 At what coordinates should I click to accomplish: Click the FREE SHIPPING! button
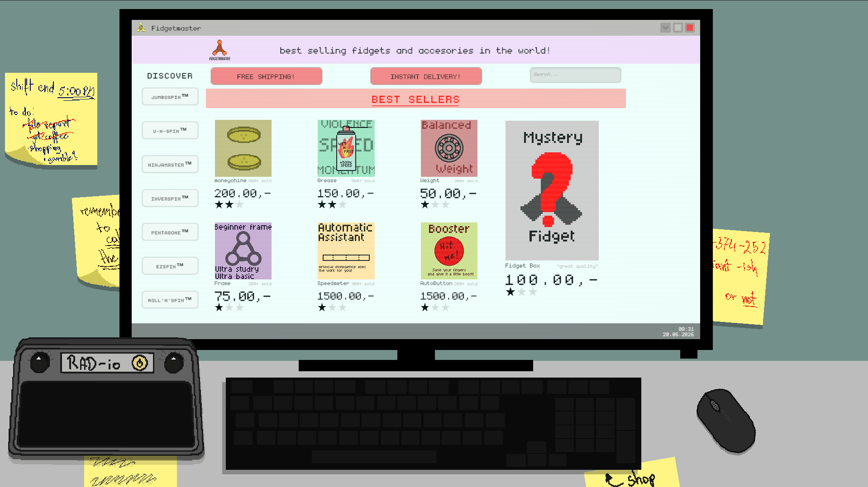(x=266, y=76)
